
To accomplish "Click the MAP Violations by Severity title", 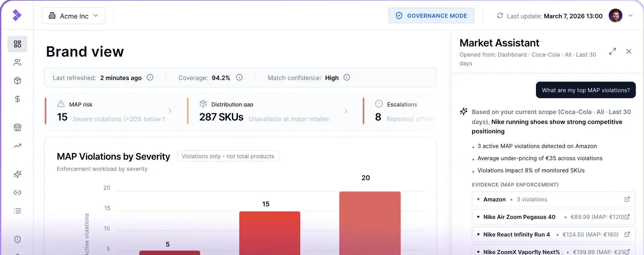I will pos(113,156).
